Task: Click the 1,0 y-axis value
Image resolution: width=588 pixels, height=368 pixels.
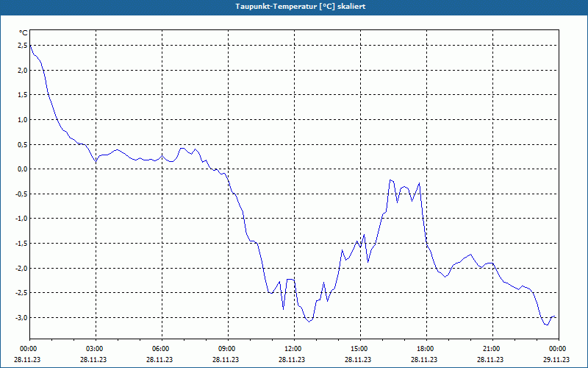Action: click(x=23, y=120)
